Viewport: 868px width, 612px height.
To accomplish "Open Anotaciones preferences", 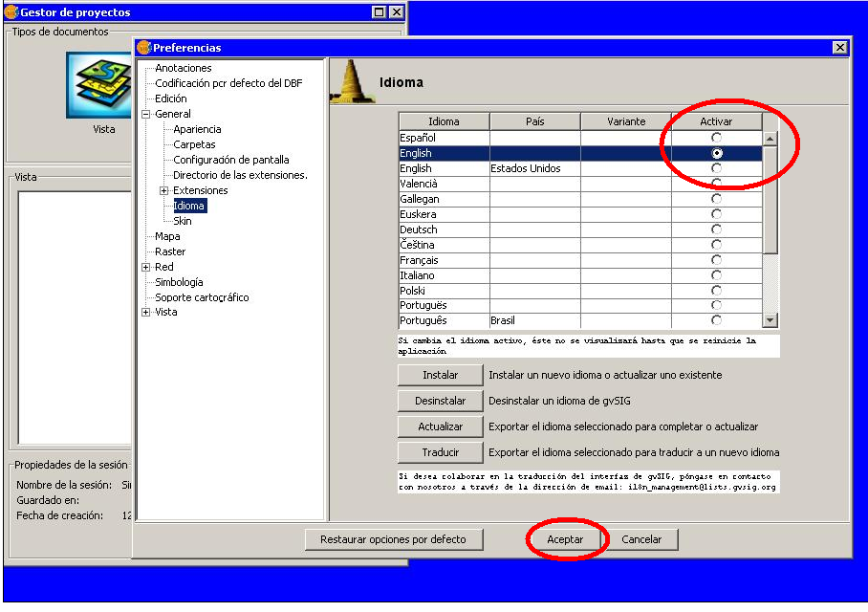I will tap(184, 68).
